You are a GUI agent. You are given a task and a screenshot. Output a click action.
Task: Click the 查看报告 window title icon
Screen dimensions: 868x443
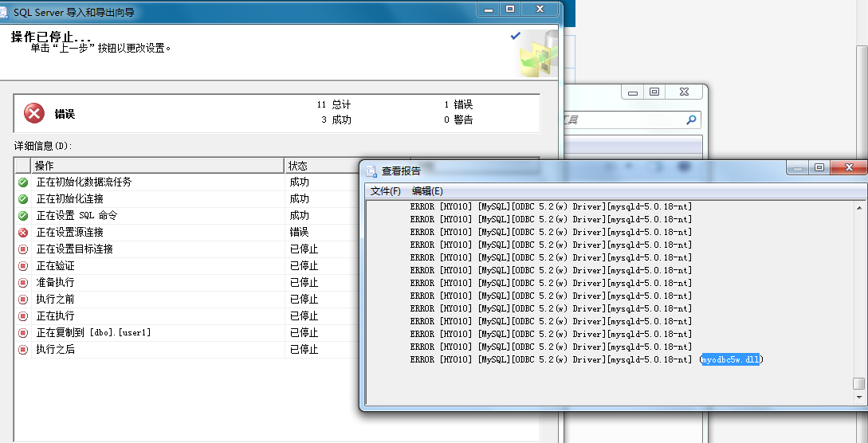(x=372, y=171)
